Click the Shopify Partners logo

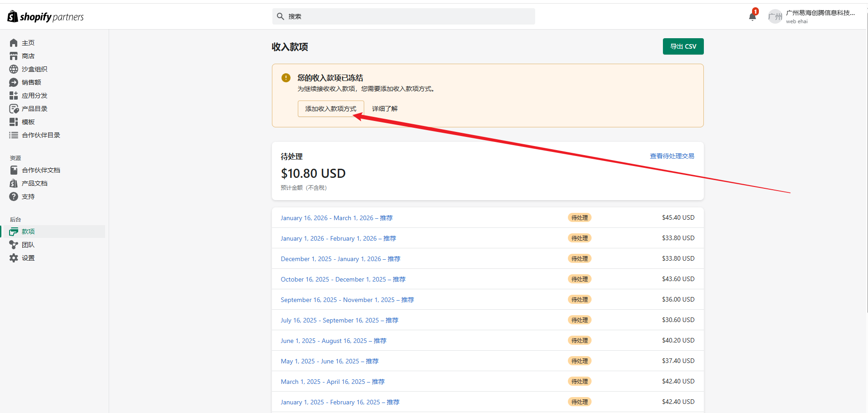[45, 17]
